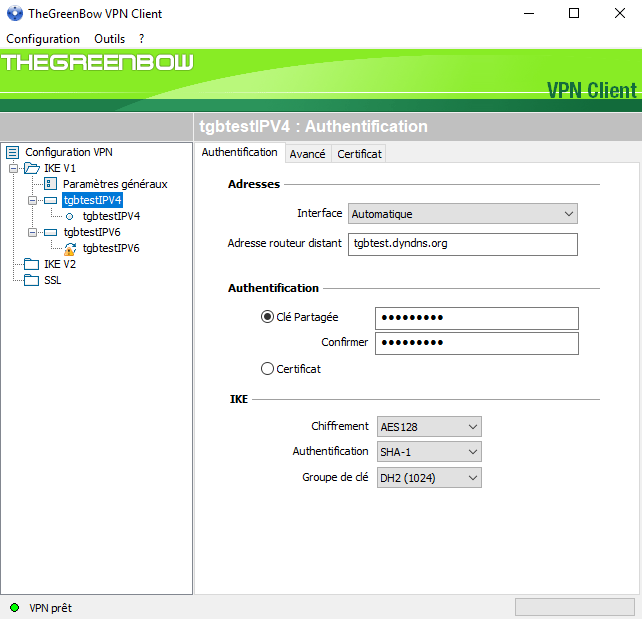Click the tgbtestIPV4 gateway rectangle icon
Image resolution: width=642 pixels, height=619 pixels.
[50, 200]
